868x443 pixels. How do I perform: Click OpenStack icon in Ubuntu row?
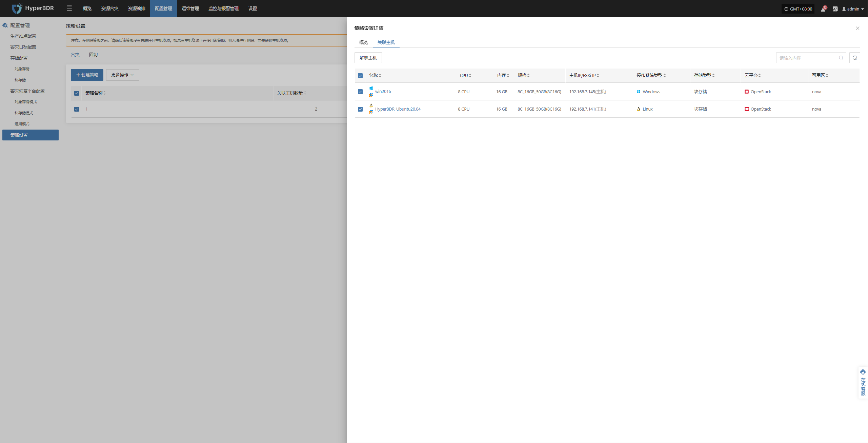(x=747, y=109)
